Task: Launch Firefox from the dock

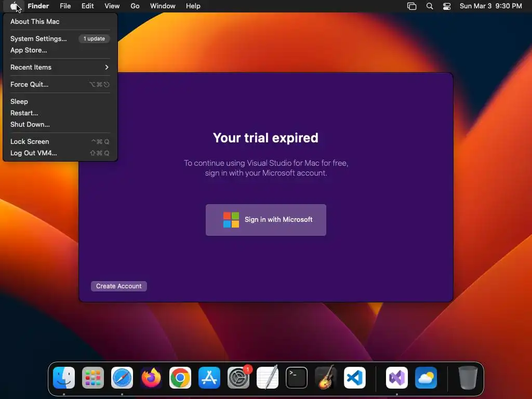Action: [151, 378]
